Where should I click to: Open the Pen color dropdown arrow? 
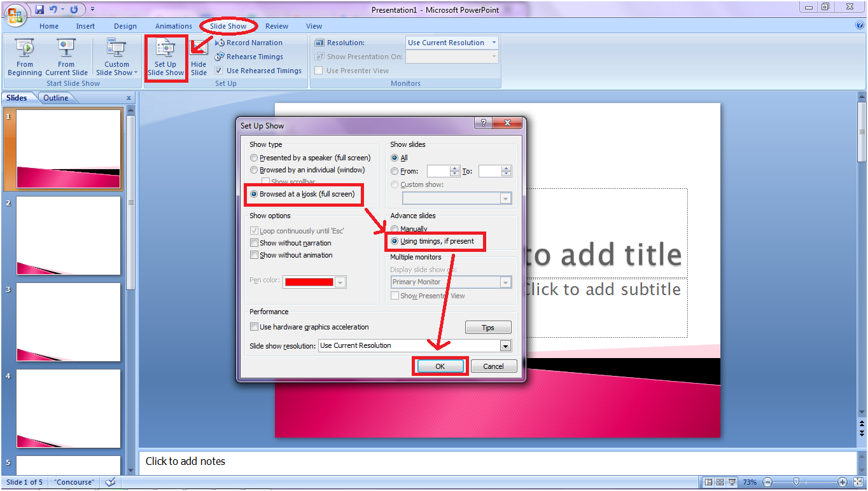(x=340, y=282)
